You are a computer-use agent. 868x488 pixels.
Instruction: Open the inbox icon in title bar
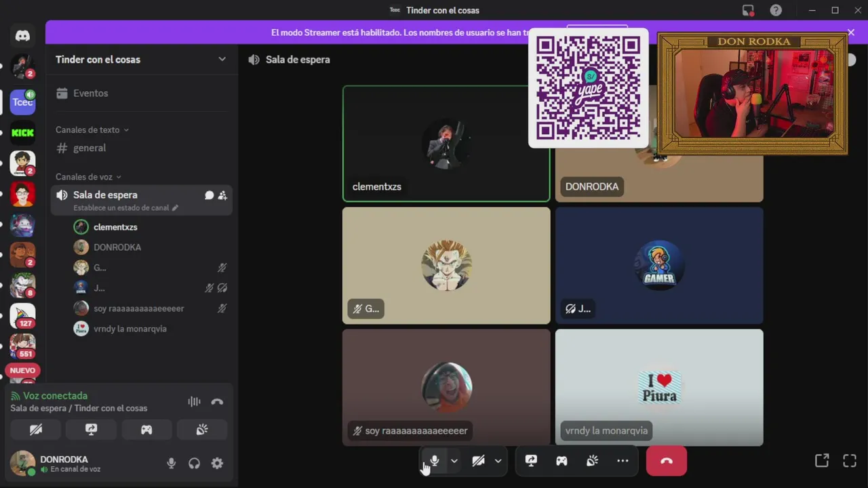click(x=748, y=10)
